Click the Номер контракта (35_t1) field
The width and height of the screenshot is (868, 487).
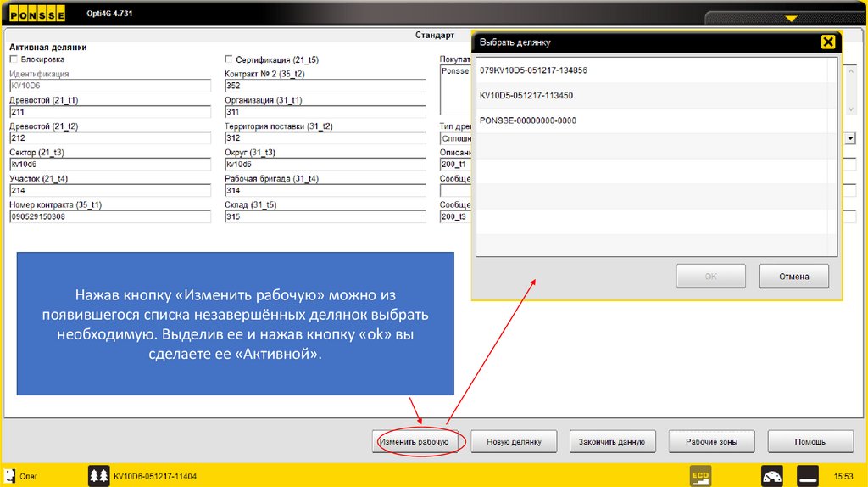(x=110, y=216)
